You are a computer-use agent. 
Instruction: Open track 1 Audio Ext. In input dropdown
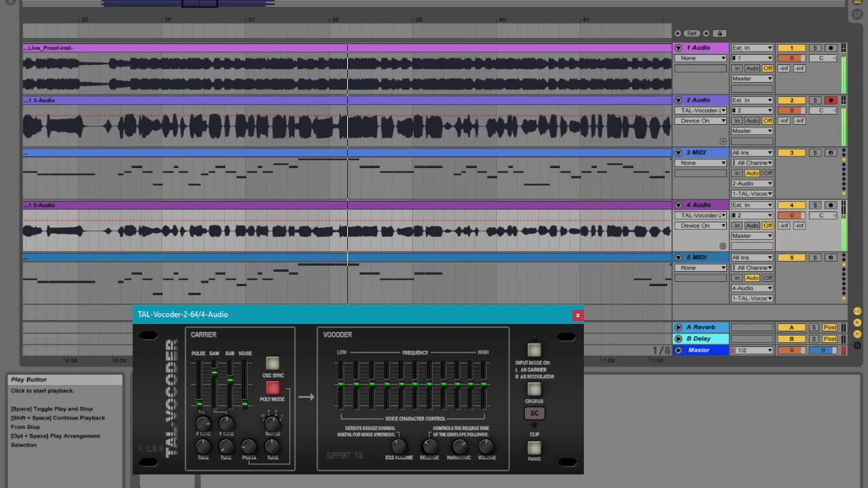point(752,48)
